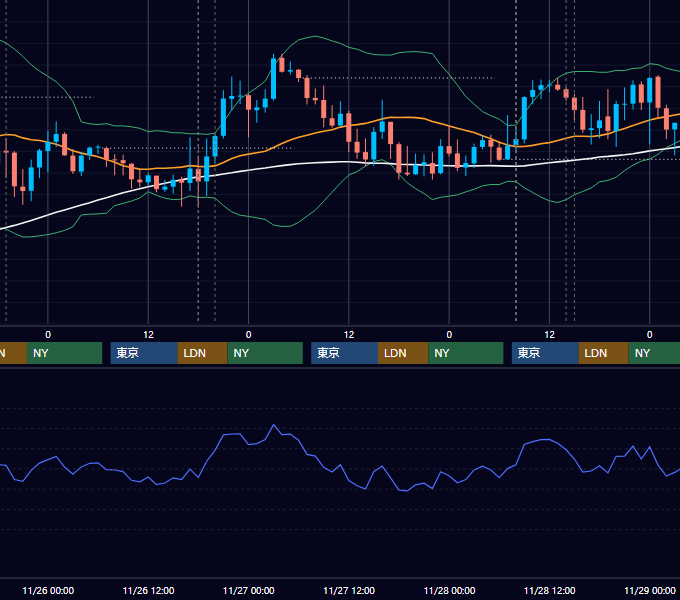Click the 11/27 12:00 date label
The image size is (680, 600).
[349, 590]
